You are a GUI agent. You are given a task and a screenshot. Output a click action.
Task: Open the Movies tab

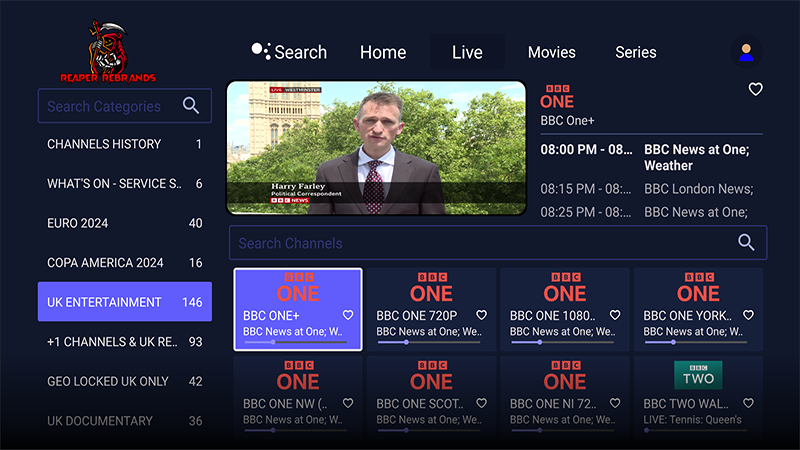click(x=552, y=52)
